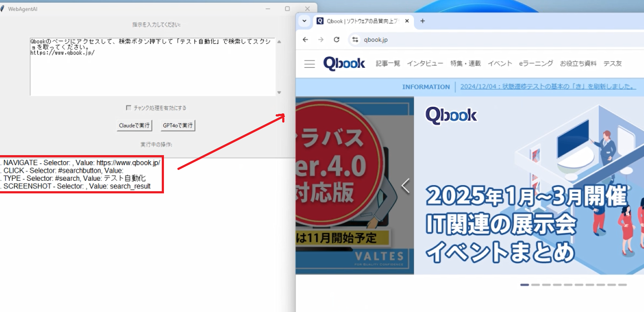
Task: Select 記事一覧 in the Qbook navigation
Action: [x=388, y=63]
